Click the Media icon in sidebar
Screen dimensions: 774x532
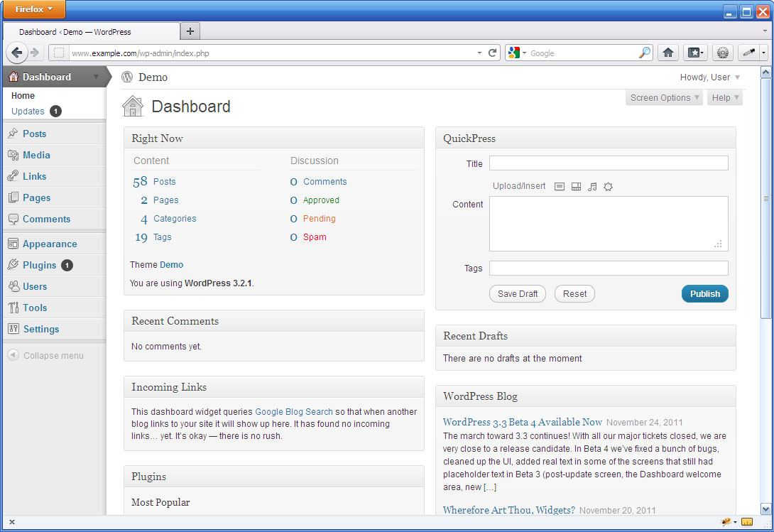click(x=13, y=155)
